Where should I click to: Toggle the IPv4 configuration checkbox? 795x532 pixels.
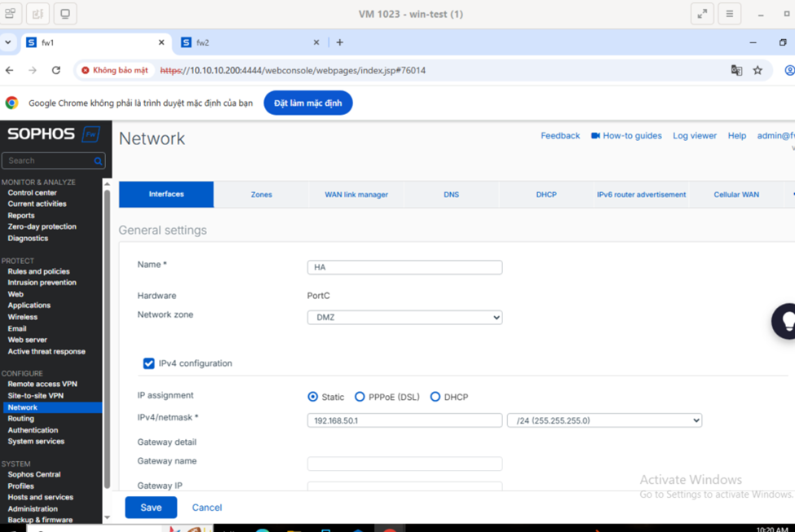[148, 363]
